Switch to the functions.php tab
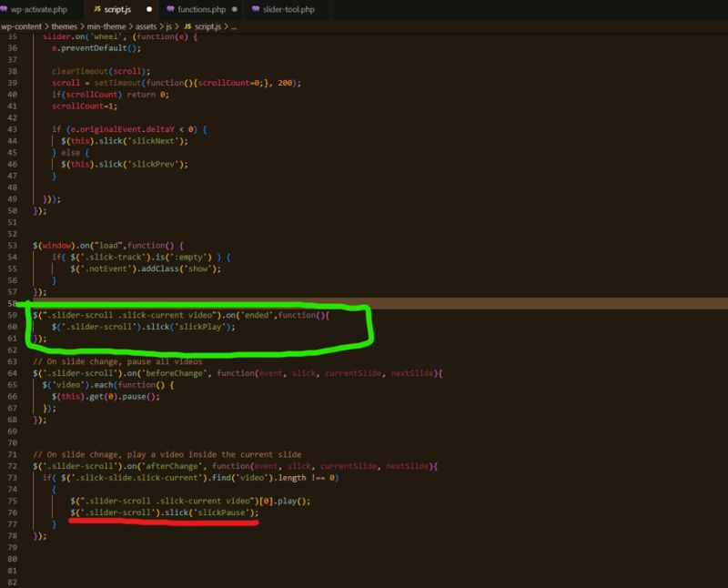Image resolution: width=728 pixels, height=588 pixels. [202, 8]
